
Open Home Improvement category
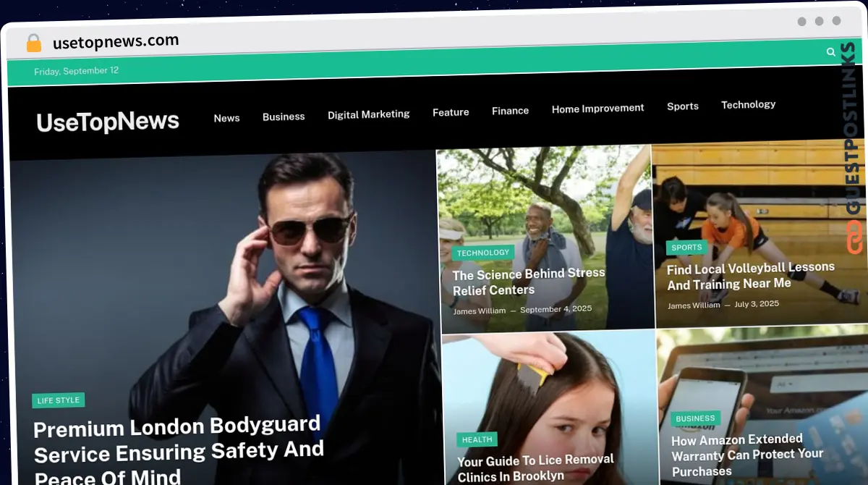(x=597, y=109)
